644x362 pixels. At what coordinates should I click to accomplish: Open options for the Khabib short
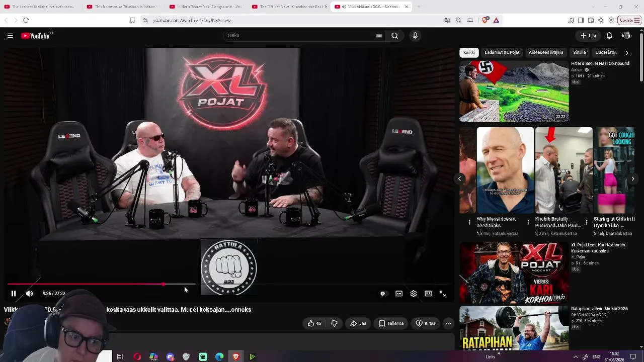[x=586, y=222]
